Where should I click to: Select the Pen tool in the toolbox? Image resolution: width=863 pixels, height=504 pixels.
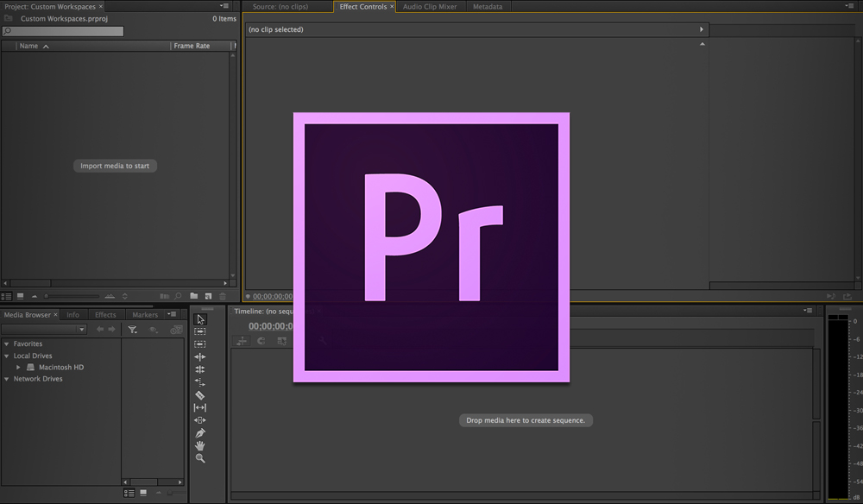click(x=200, y=433)
